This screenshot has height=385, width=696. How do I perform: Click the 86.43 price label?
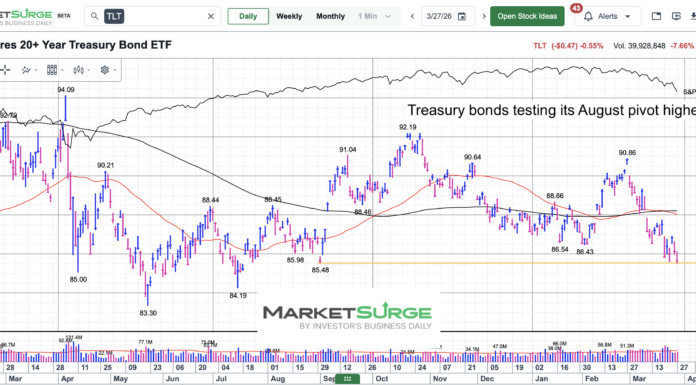click(x=585, y=251)
